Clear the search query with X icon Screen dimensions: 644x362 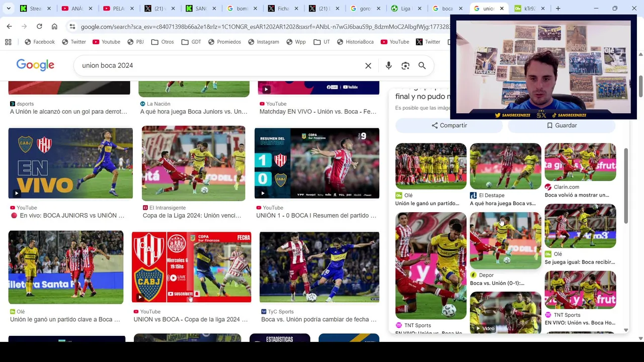coord(368,66)
